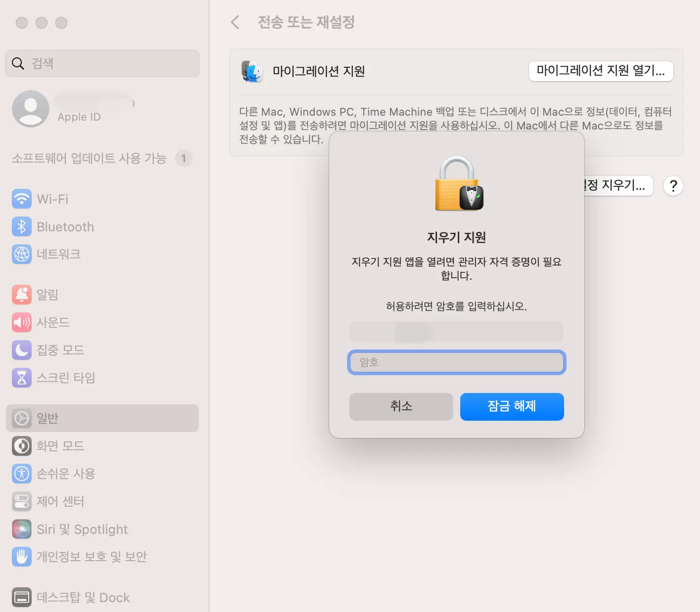Image resolution: width=700 pixels, height=612 pixels.
Task: Open 사운드 sound settings
Action: [54, 322]
